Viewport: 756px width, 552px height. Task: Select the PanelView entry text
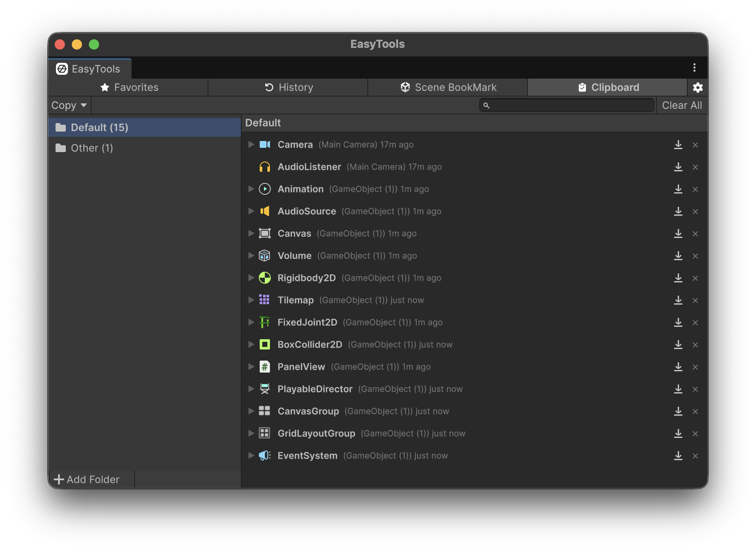(x=301, y=367)
